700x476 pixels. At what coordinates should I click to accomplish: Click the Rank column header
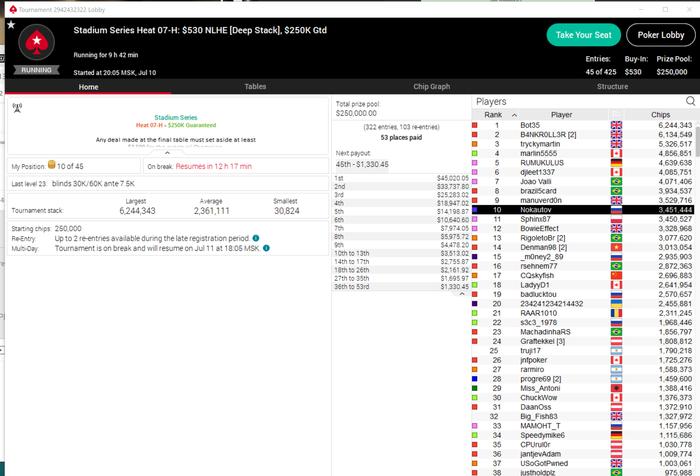pos(495,115)
